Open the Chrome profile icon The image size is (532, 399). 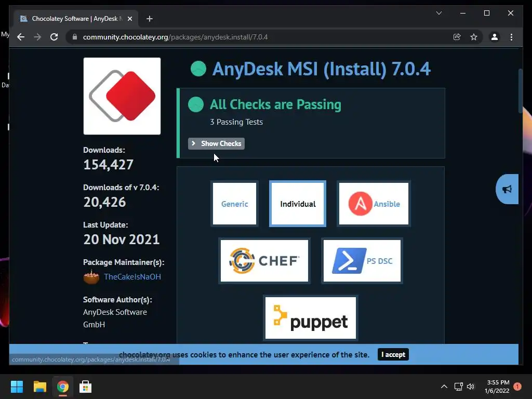(495, 37)
